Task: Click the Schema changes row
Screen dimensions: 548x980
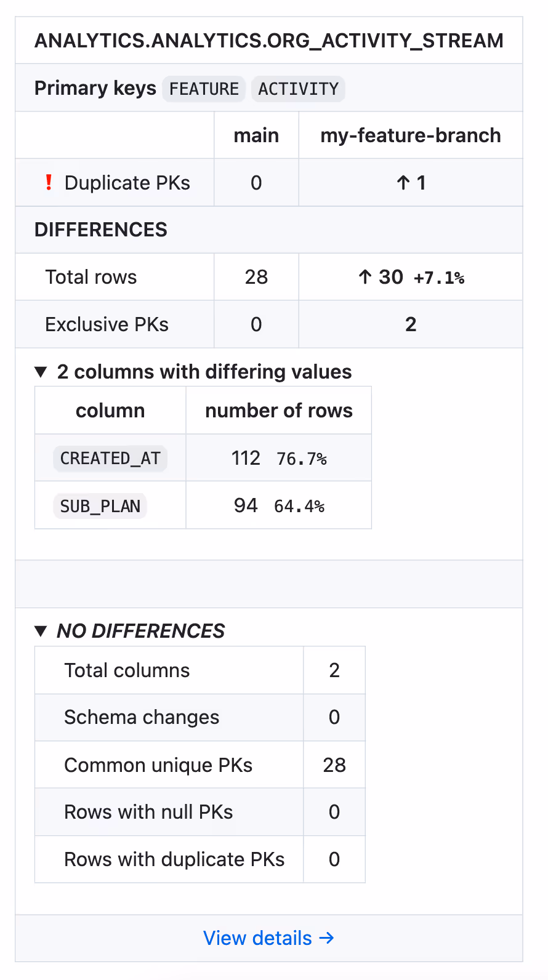Action: (x=200, y=718)
